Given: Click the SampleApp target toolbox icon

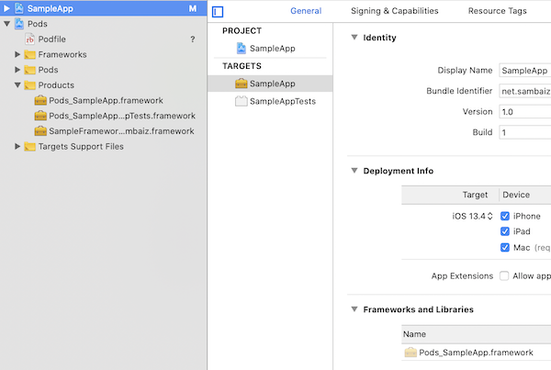Looking at the screenshot, I should [241, 84].
